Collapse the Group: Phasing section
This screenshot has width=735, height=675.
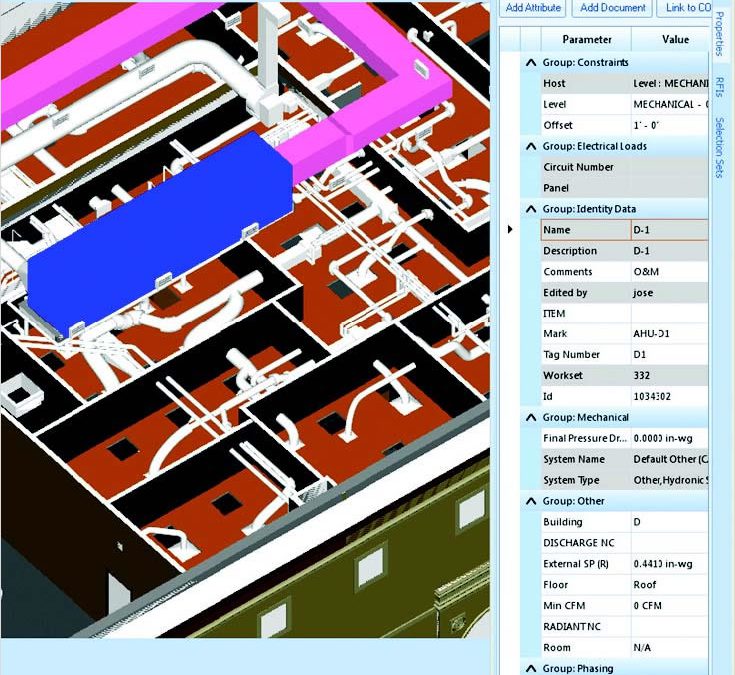(x=530, y=668)
